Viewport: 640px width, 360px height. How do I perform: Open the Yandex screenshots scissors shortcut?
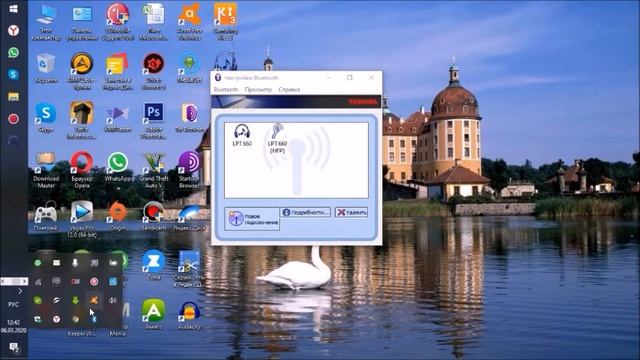[189, 269]
